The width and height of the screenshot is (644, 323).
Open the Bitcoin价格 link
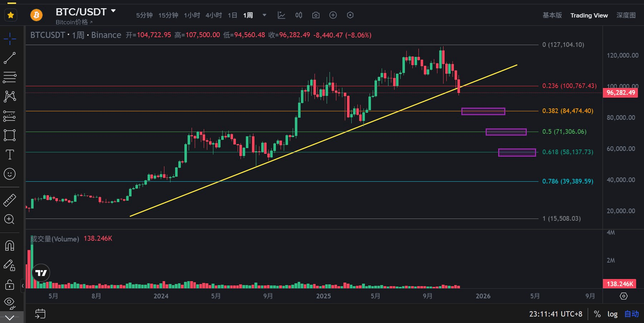click(x=74, y=22)
